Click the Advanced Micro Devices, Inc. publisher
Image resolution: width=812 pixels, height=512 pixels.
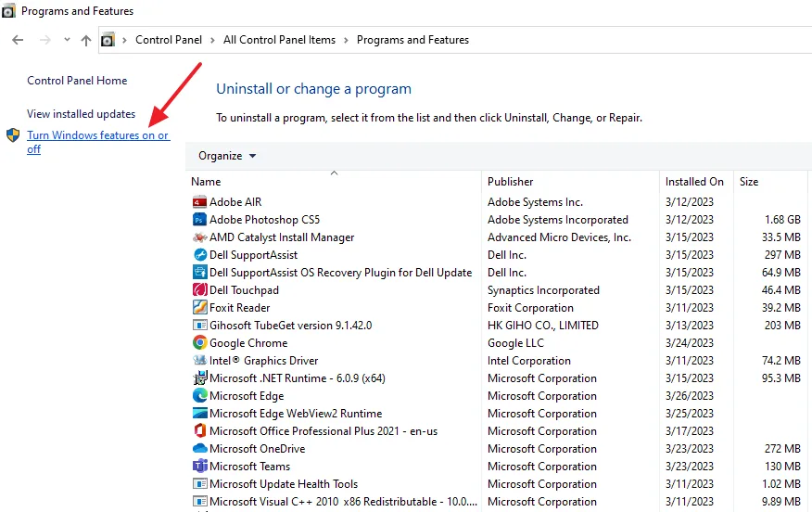point(559,237)
